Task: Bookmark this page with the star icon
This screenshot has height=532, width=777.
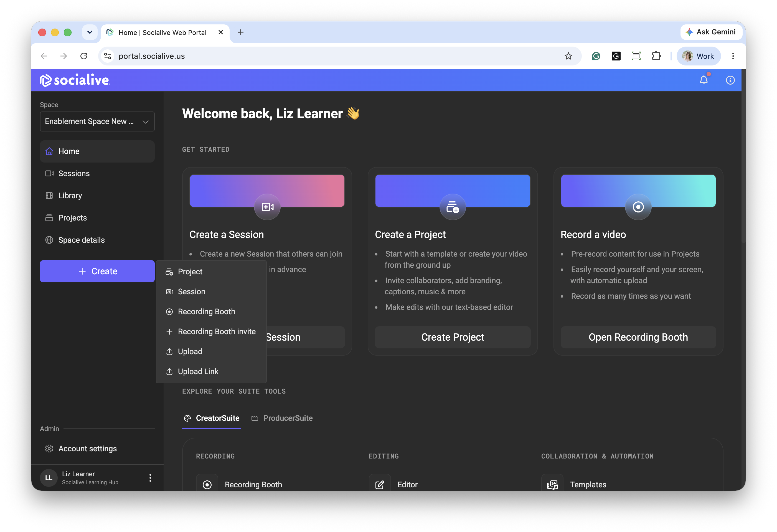Action: tap(568, 56)
